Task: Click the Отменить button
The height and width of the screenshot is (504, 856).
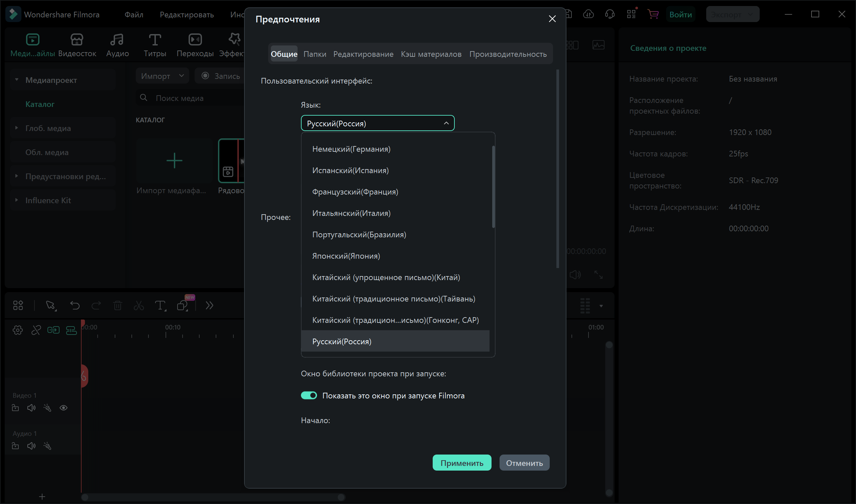Action: click(x=524, y=463)
